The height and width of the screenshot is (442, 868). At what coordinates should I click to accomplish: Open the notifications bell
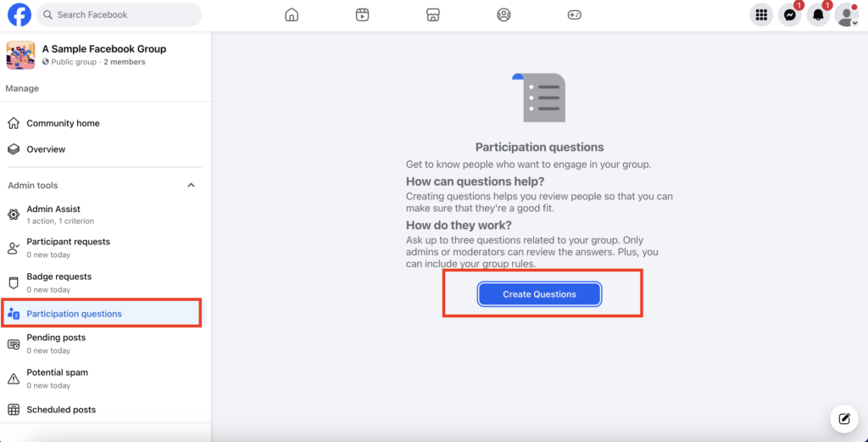[x=818, y=15]
